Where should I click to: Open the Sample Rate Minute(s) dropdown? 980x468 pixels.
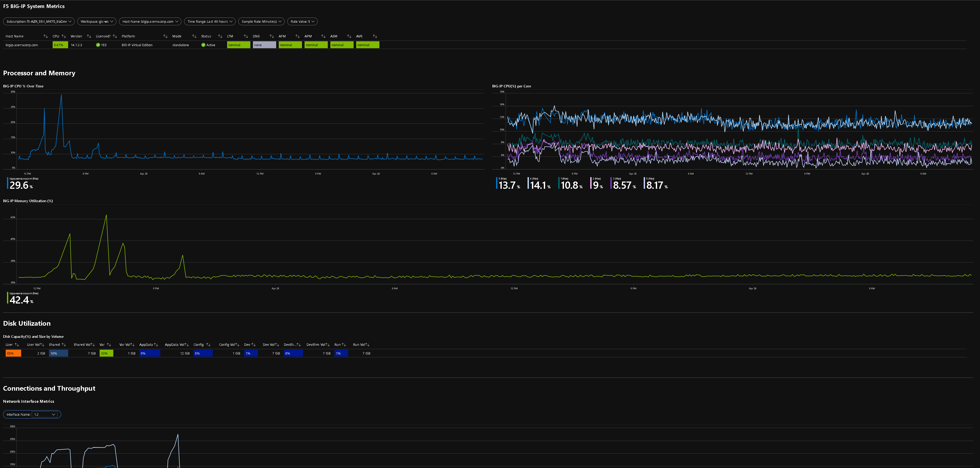261,22
